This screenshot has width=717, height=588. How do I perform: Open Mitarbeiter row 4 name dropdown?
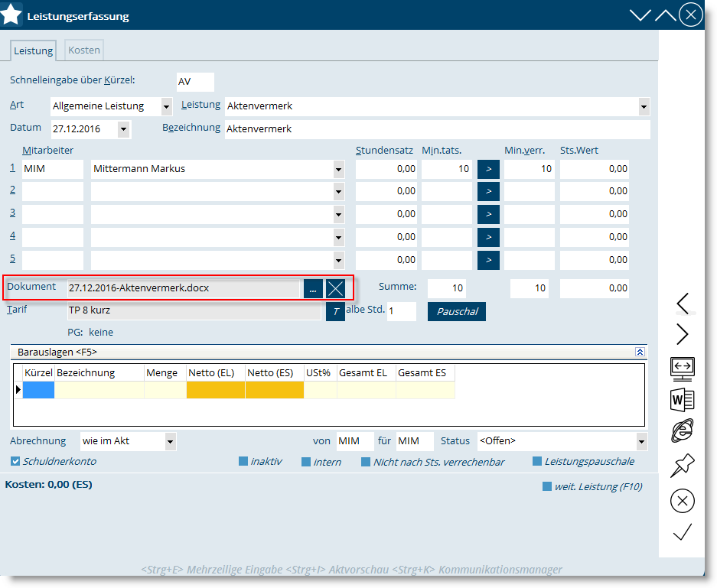coord(338,237)
